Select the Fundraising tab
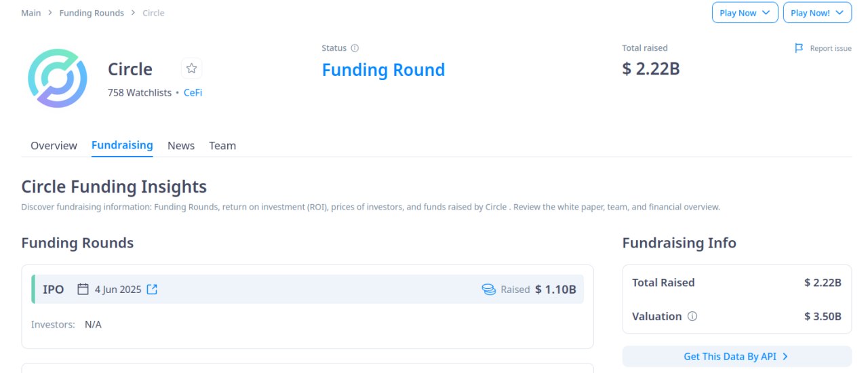This screenshot has height=373, width=868. point(122,145)
